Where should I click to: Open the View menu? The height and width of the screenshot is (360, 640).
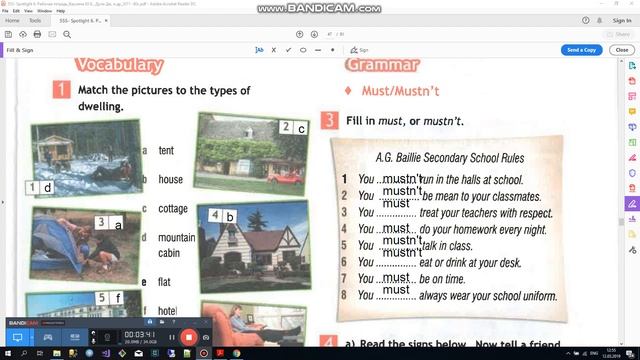pos(28,11)
